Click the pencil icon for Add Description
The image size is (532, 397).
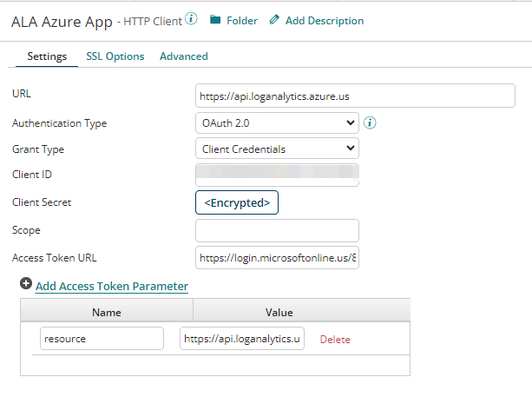click(x=274, y=20)
